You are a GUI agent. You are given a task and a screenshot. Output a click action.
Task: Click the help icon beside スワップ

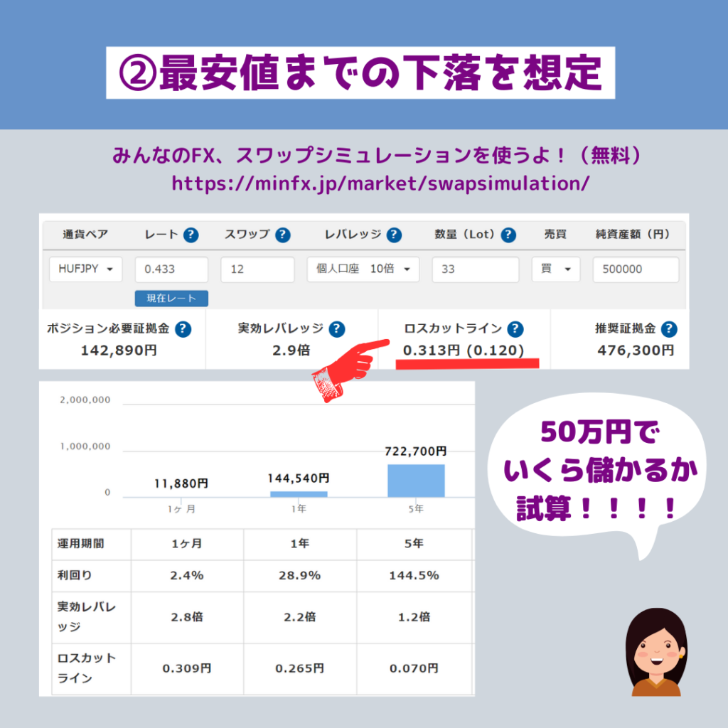pyautogui.click(x=283, y=235)
